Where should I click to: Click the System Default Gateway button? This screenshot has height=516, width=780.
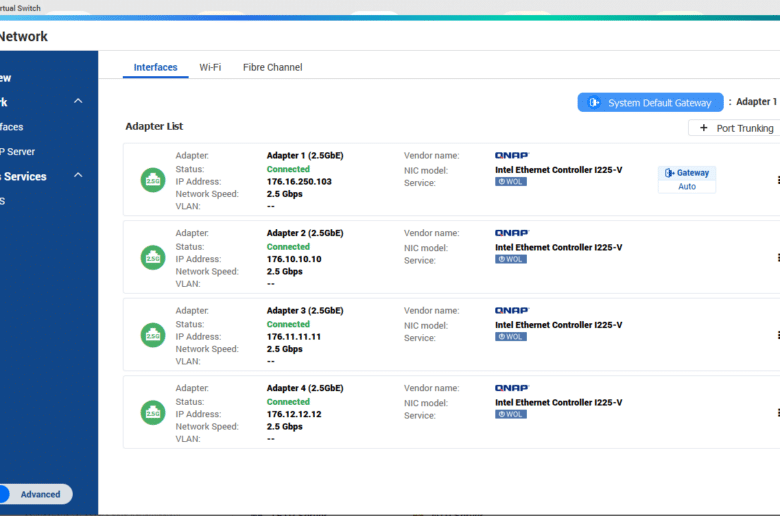(650, 103)
